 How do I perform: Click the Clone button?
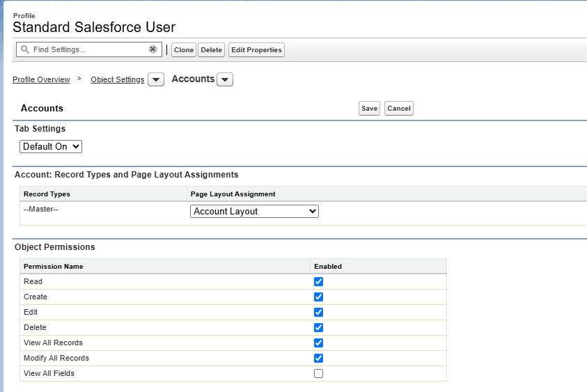click(184, 50)
